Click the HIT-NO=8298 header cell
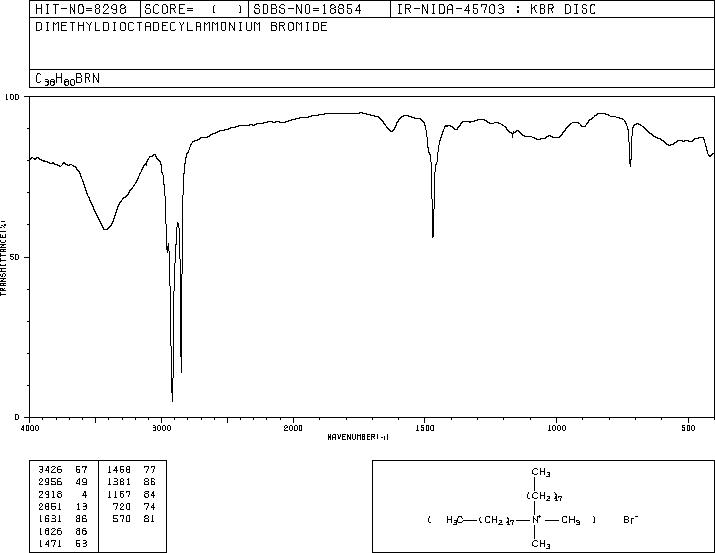Image resolution: width=715 pixels, height=553 pixels. [x=84, y=9]
